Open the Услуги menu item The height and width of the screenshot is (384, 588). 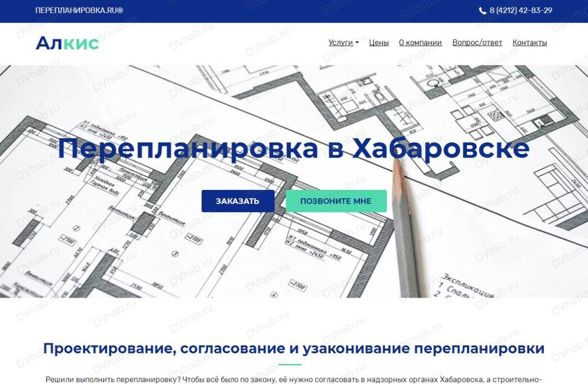(x=341, y=42)
